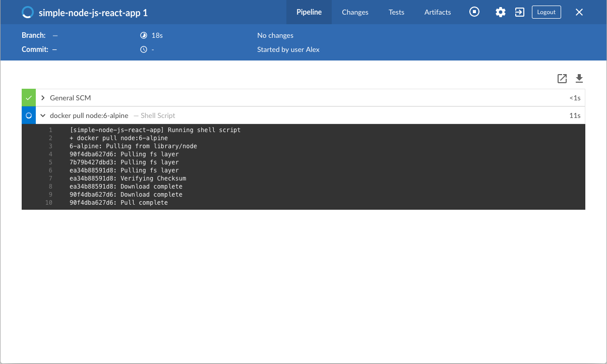Download the complete log file
Viewport: 607px width, 364px height.
(x=579, y=79)
